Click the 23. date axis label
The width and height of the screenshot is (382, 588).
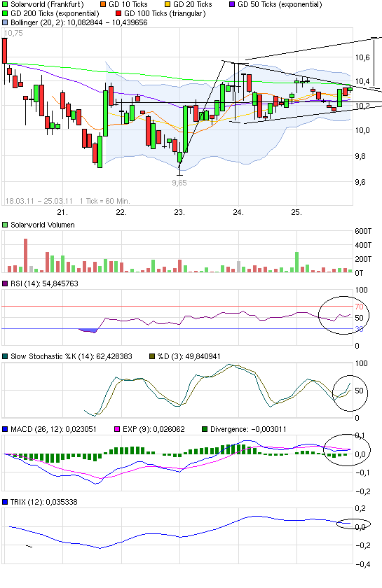179,213
